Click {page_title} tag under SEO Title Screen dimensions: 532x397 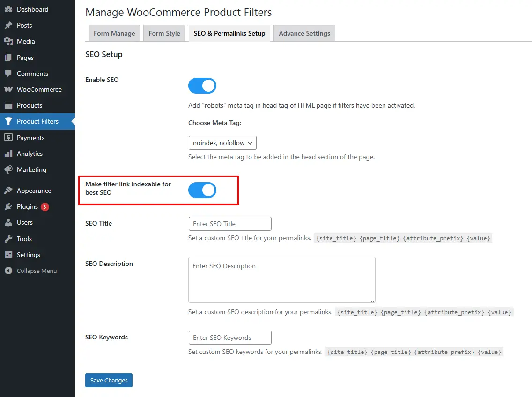tap(380, 238)
